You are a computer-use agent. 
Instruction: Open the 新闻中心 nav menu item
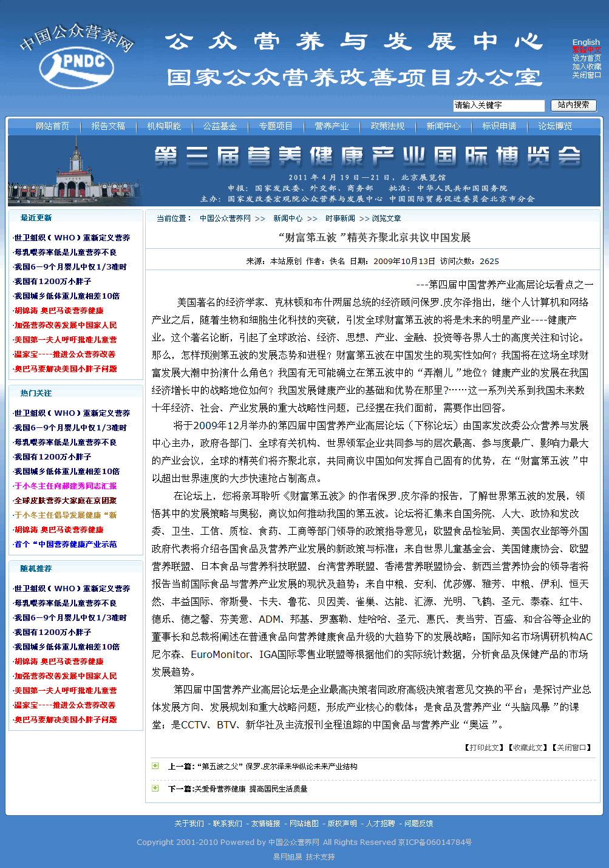point(443,126)
